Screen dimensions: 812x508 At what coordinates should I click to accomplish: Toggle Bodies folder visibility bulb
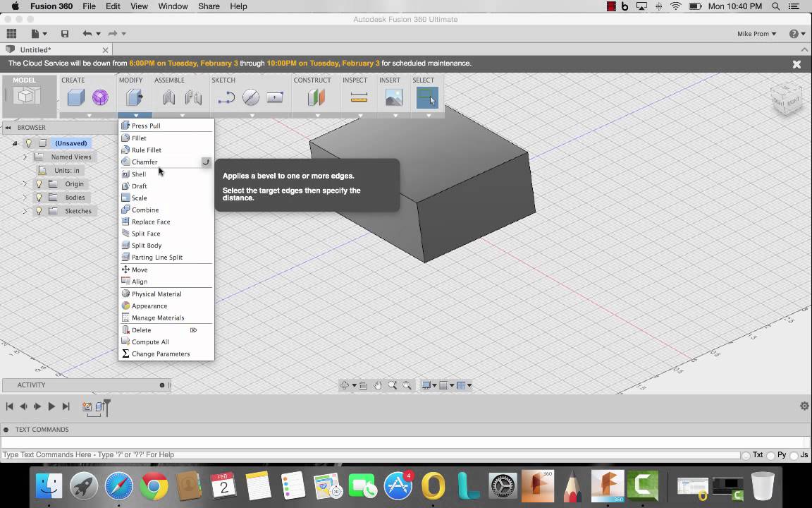39,198
